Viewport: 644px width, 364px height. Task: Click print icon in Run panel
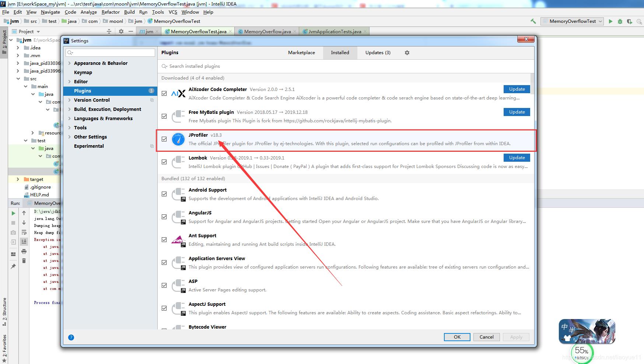click(x=24, y=251)
